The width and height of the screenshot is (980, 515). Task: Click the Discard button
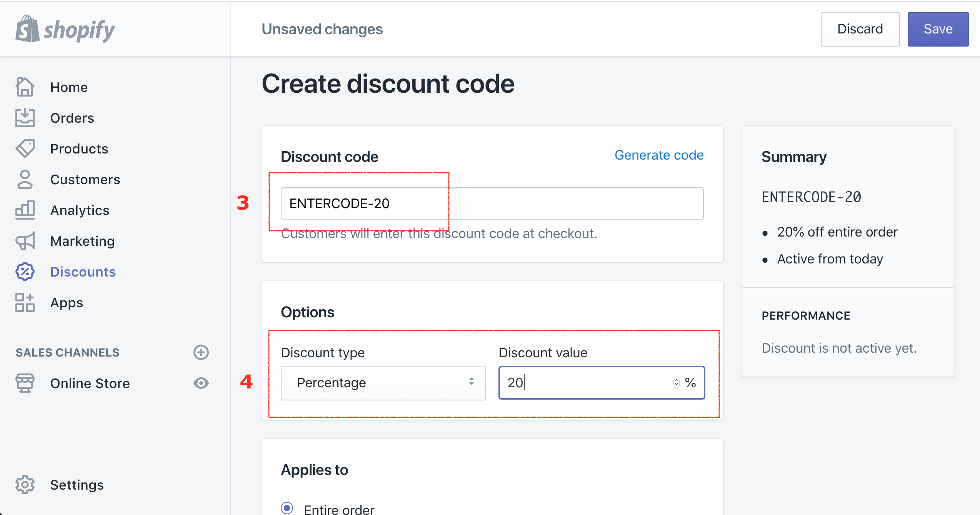[x=860, y=29]
